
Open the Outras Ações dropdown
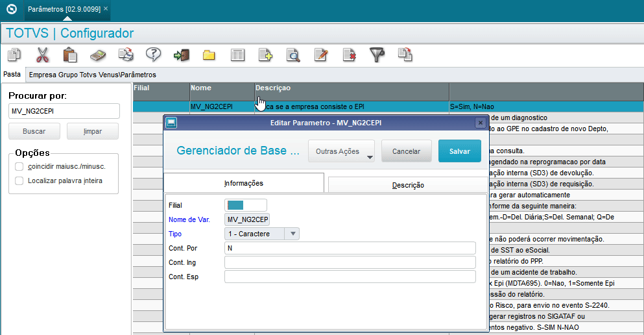[341, 151]
